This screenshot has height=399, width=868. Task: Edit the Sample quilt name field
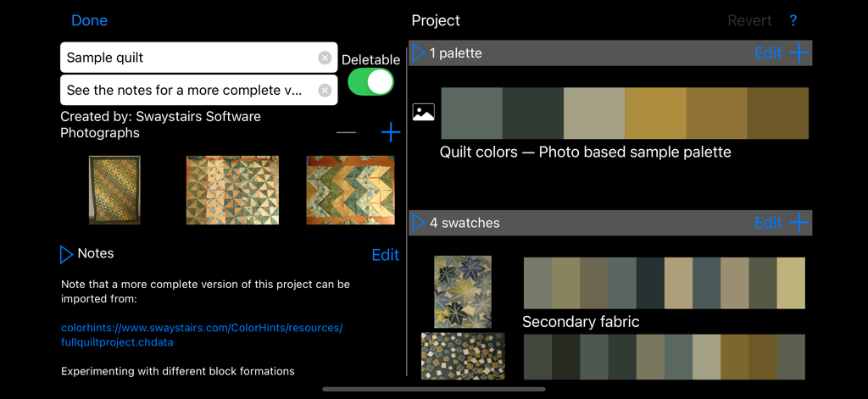(198, 58)
